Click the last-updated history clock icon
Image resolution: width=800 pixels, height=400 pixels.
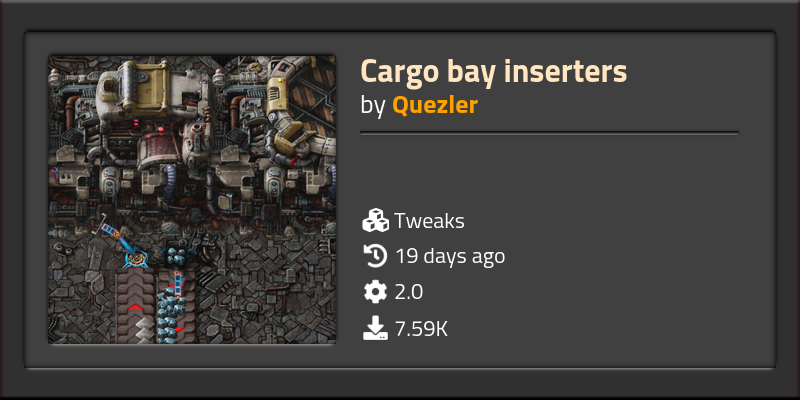375,257
